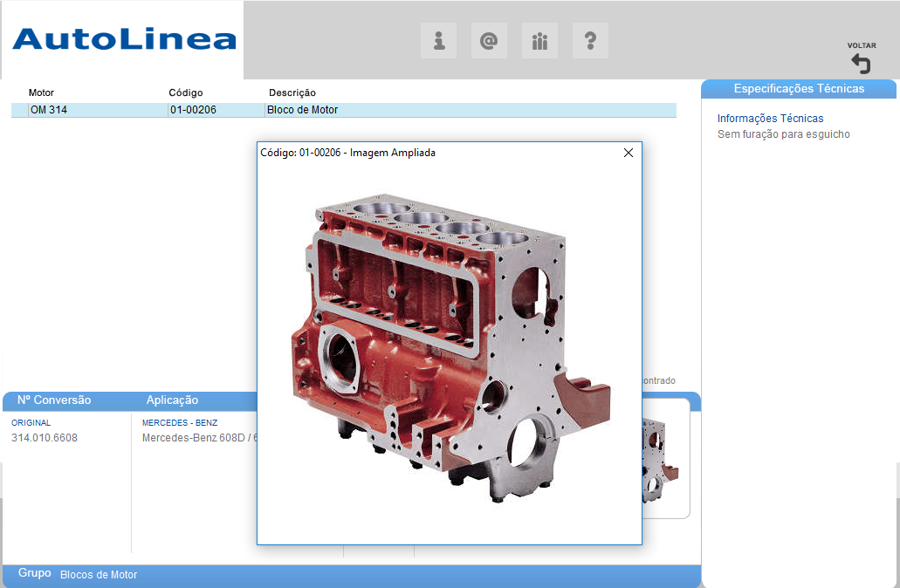Open the people group icon
Image resolution: width=900 pixels, height=588 pixels.
539,41
